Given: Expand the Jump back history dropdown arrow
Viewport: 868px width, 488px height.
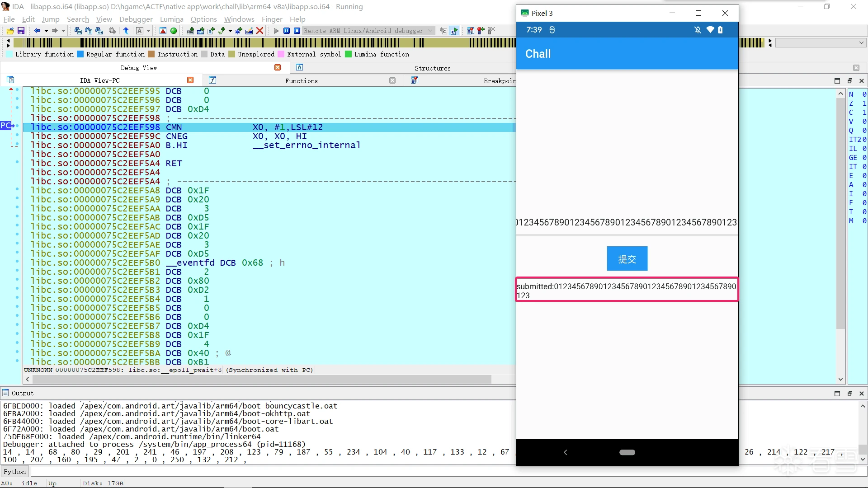Looking at the screenshot, I should (46, 31).
